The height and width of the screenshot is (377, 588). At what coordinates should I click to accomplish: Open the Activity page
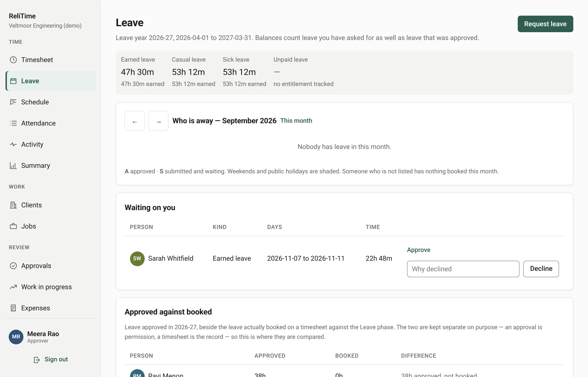(50, 144)
